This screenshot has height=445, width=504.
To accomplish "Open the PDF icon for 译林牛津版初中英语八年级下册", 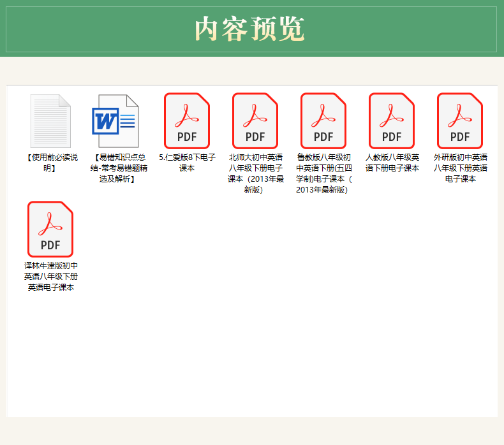I will (50, 230).
